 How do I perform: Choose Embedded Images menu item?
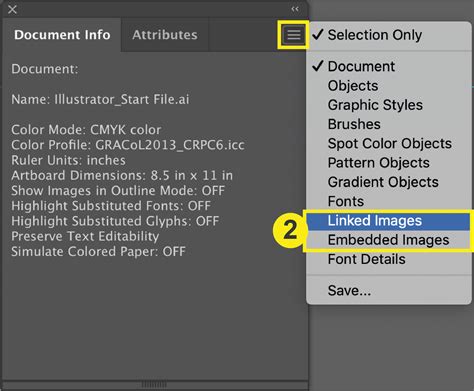click(x=389, y=240)
